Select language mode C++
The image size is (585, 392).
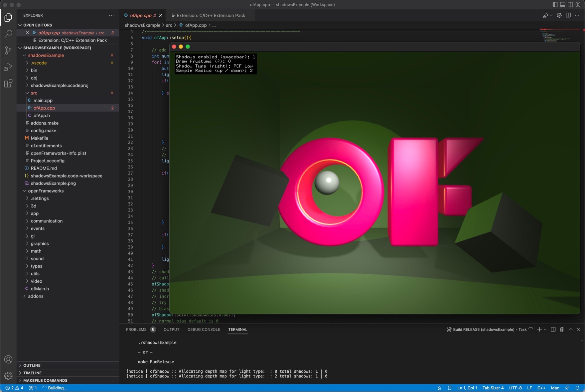click(x=541, y=388)
